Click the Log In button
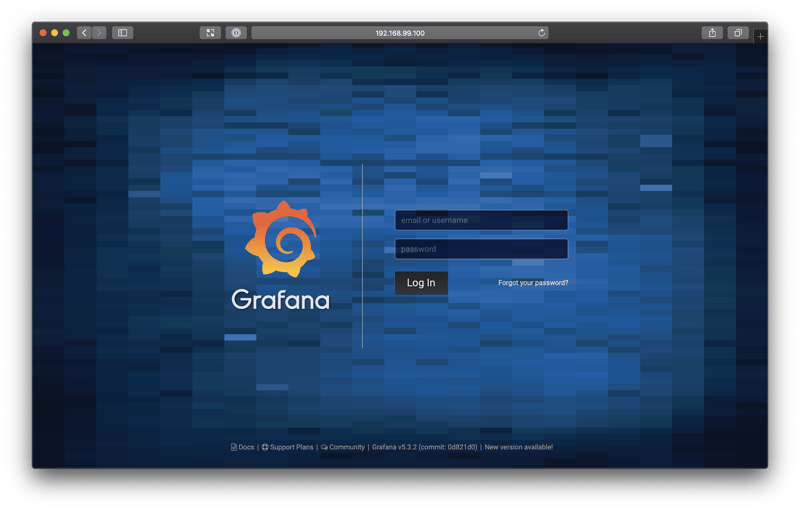800x511 pixels. coord(421,283)
